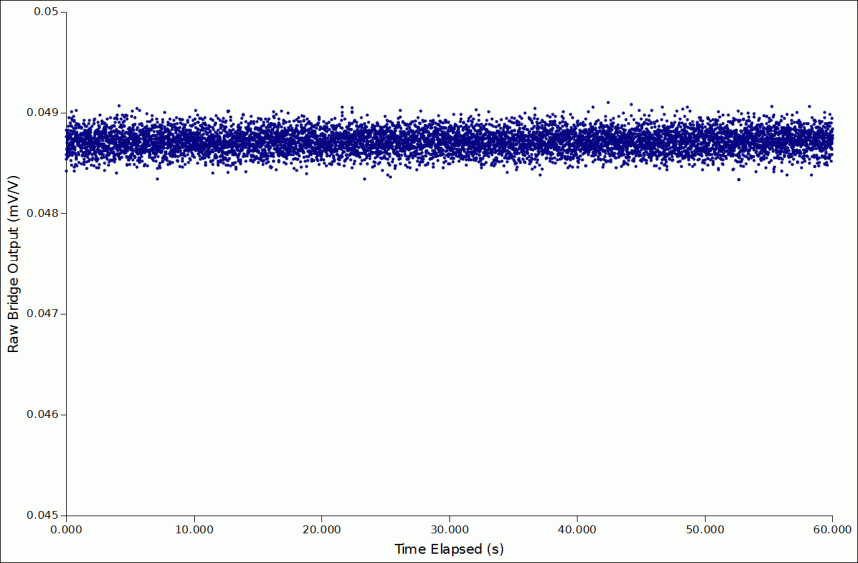
Task: Click the 50.000 x-axis tick label
Action: coord(705,530)
